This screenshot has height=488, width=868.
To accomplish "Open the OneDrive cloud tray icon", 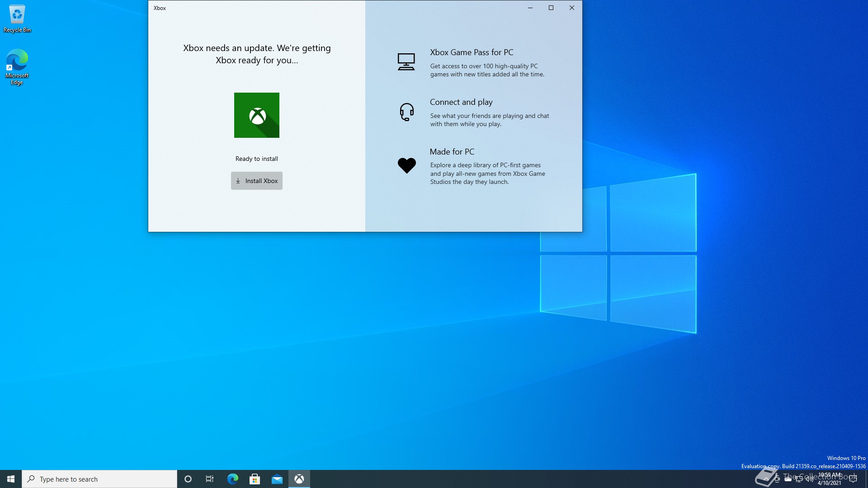I will [788, 479].
